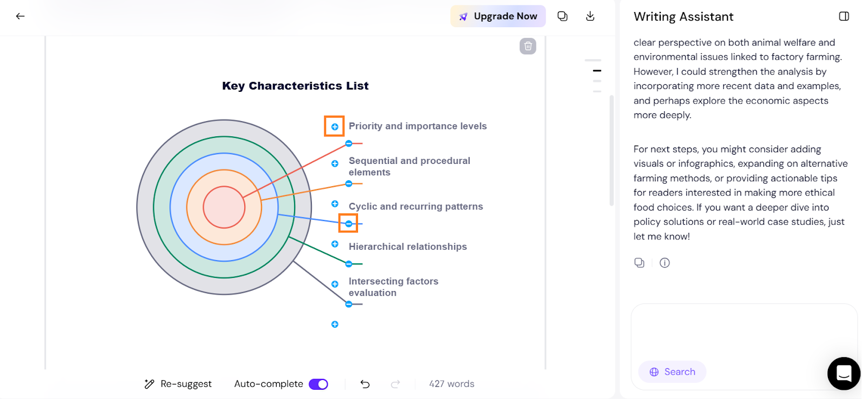The width and height of the screenshot is (868, 399).
Task: Open the support chat bubble
Action: pos(844,373)
